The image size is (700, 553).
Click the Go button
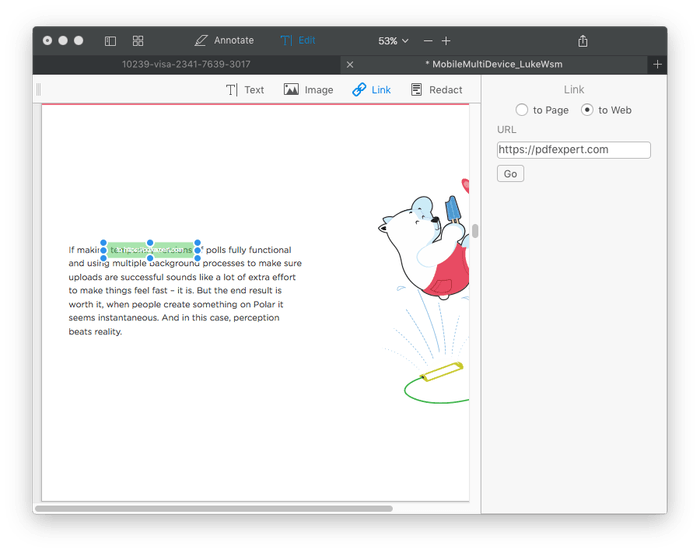coord(510,174)
